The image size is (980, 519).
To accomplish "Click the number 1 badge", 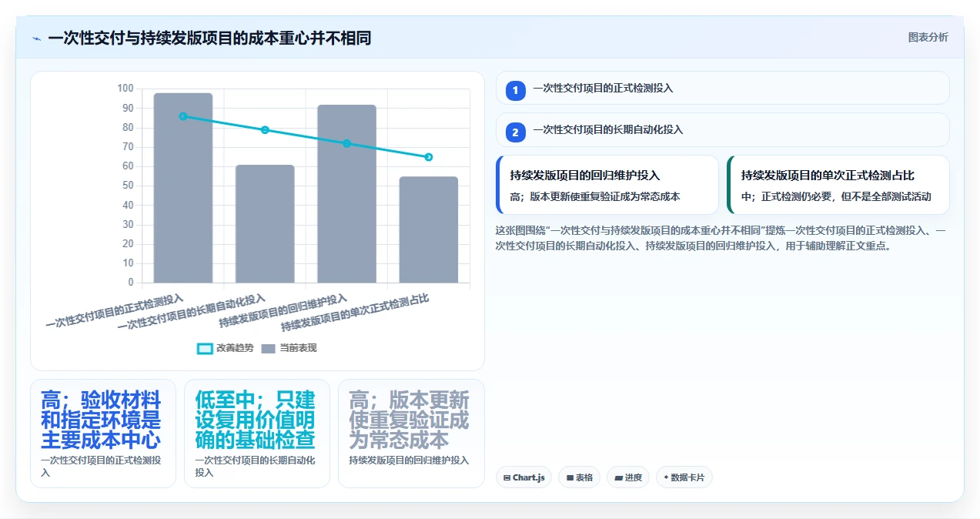I will tap(515, 90).
